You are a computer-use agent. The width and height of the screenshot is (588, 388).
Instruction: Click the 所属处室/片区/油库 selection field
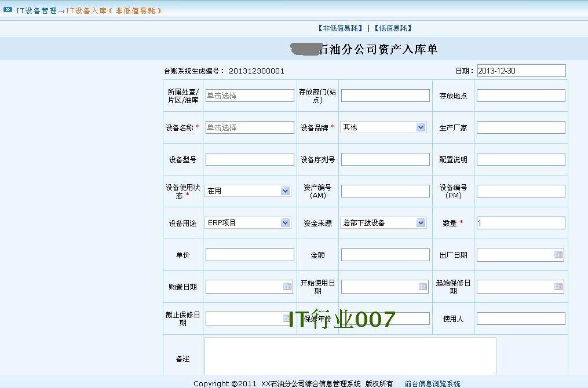coord(250,96)
